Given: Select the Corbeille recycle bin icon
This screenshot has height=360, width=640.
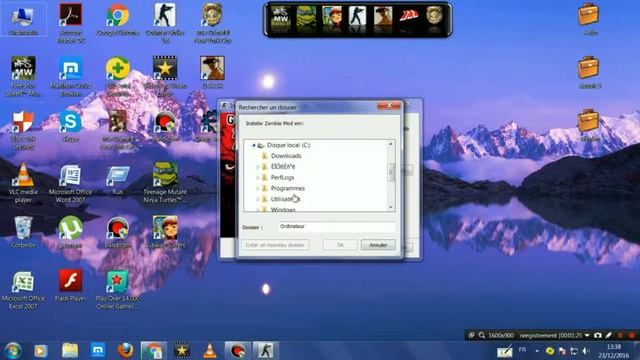Looking at the screenshot, I should pos(23,232).
